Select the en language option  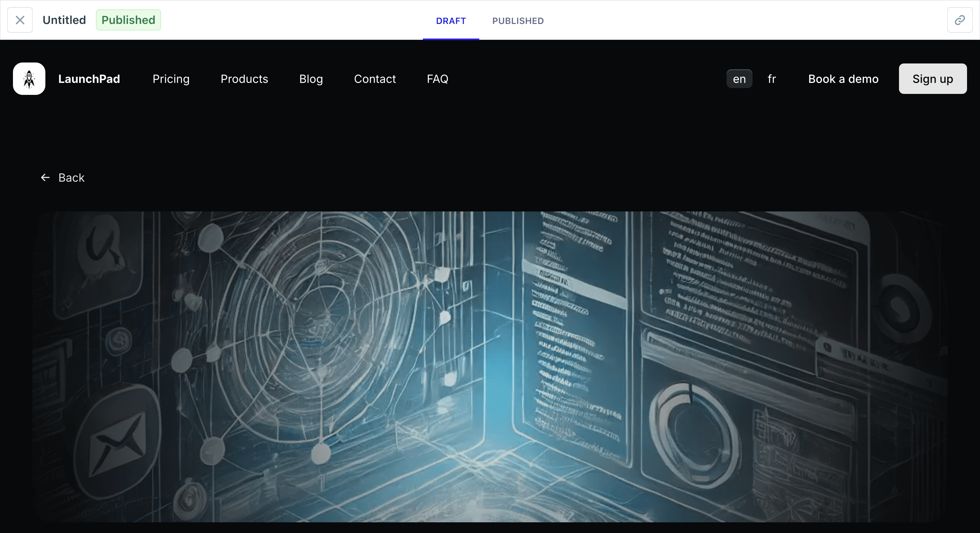pyautogui.click(x=739, y=79)
